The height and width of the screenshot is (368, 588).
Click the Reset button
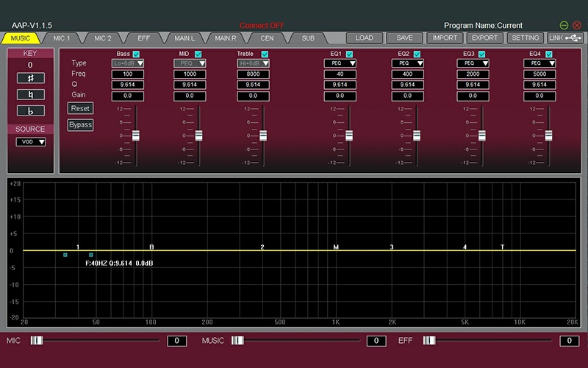point(80,108)
